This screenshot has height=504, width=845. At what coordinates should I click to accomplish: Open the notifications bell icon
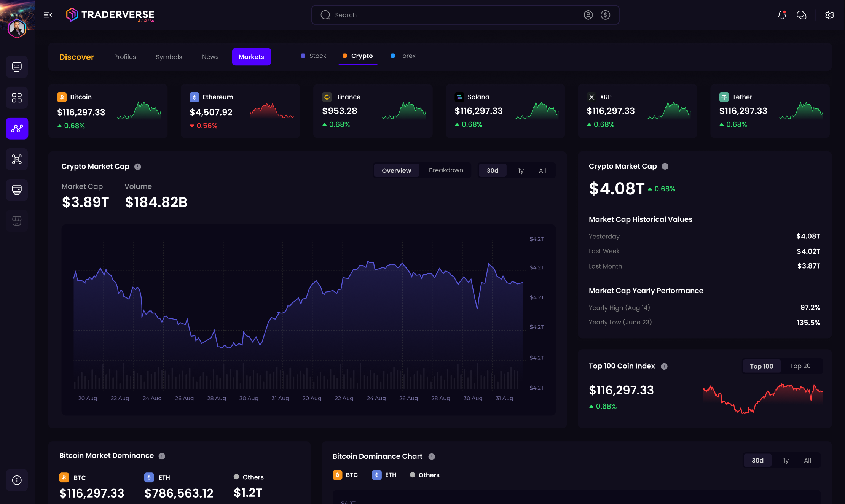click(782, 15)
